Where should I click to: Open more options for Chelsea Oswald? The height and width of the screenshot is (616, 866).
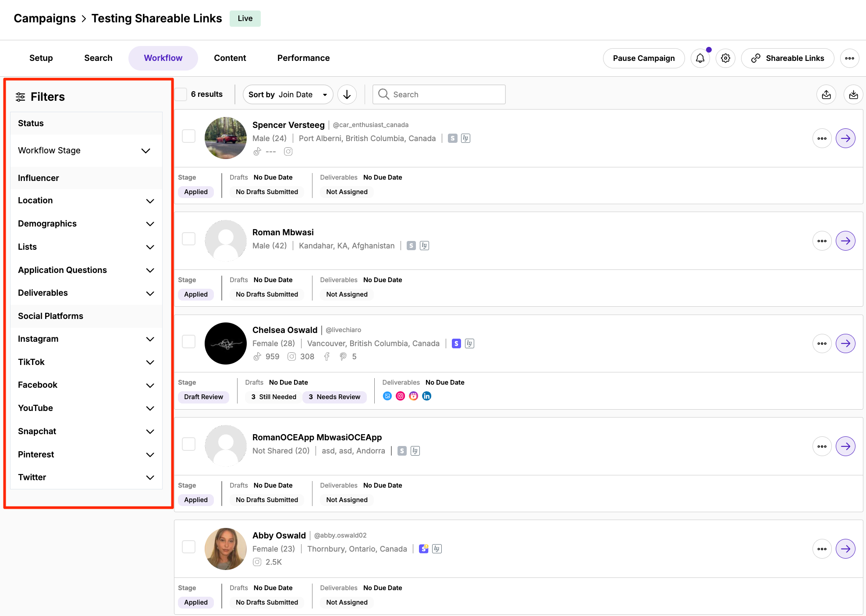(822, 343)
